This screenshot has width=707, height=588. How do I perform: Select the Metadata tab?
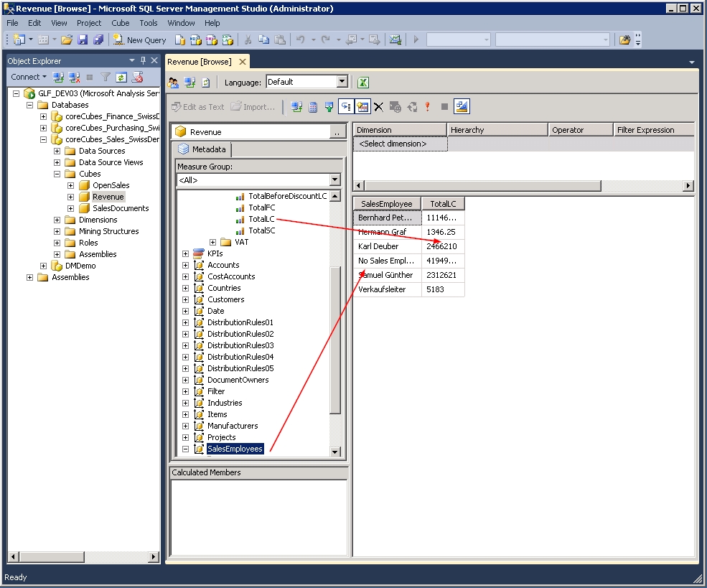click(x=202, y=149)
